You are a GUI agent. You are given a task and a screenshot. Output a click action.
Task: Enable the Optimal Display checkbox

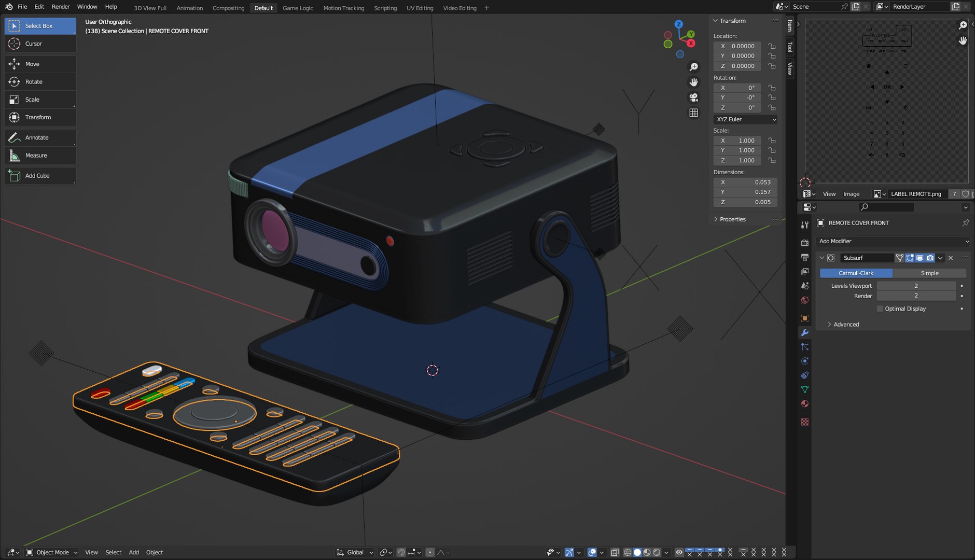tap(880, 309)
